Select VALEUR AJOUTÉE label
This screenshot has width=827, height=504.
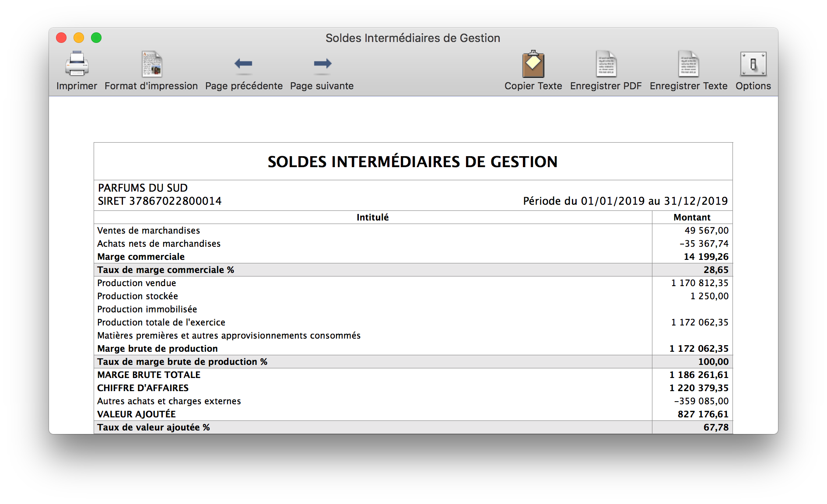(136, 414)
